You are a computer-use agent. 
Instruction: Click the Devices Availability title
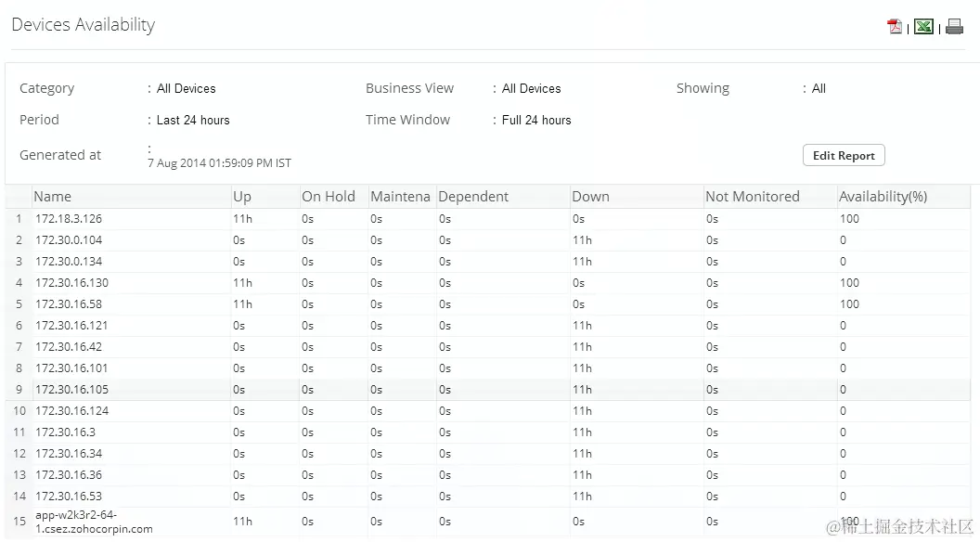pos(83,25)
